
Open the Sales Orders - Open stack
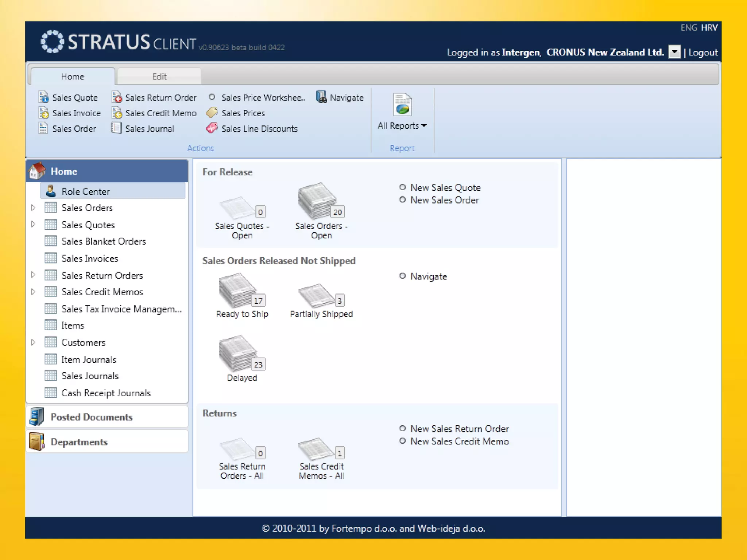pos(321,201)
